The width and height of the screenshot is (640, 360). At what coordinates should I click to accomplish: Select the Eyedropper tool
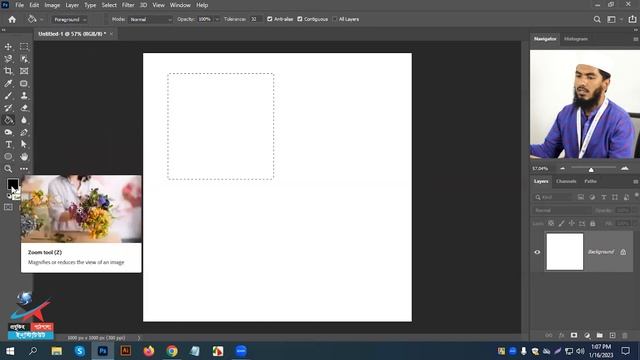coord(8,83)
